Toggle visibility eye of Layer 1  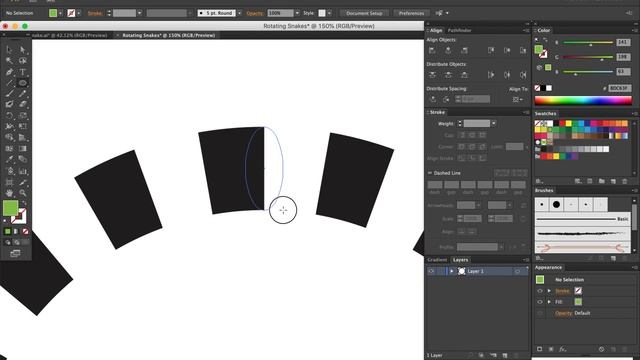[x=431, y=271]
